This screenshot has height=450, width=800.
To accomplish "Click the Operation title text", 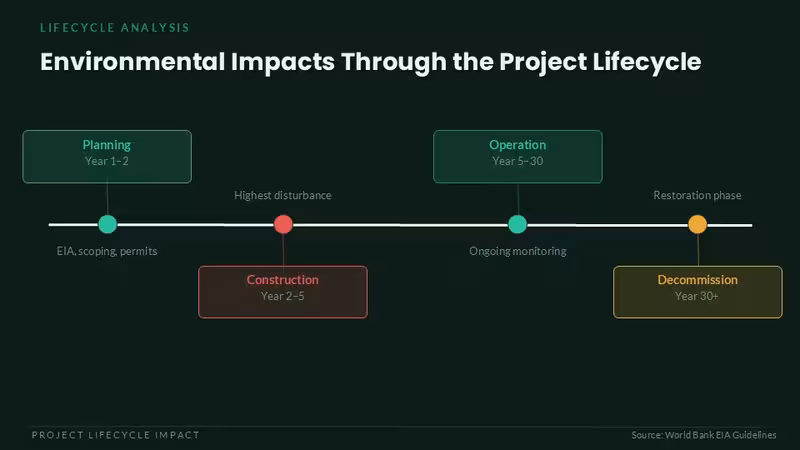I will click(518, 145).
